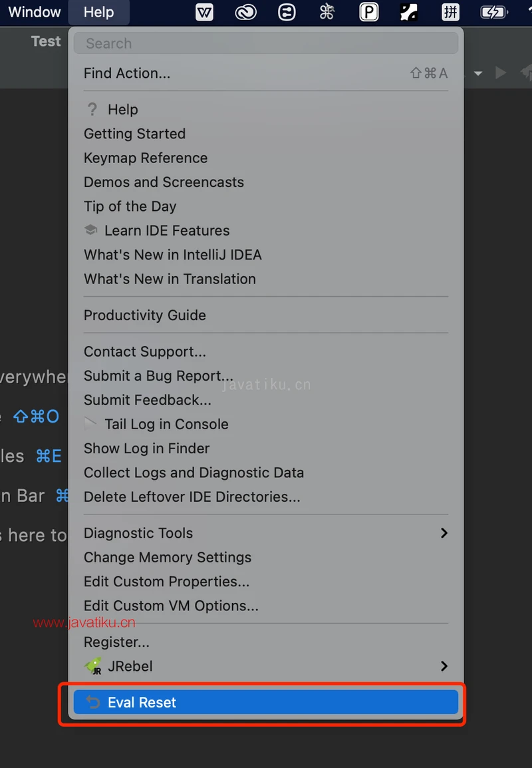This screenshot has width=532, height=768.
Task: Click the JRebel green icon
Action: [93, 666]
